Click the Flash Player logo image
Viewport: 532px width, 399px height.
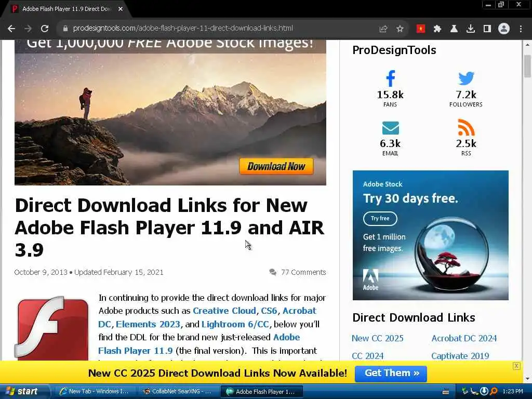pos(51,328)
